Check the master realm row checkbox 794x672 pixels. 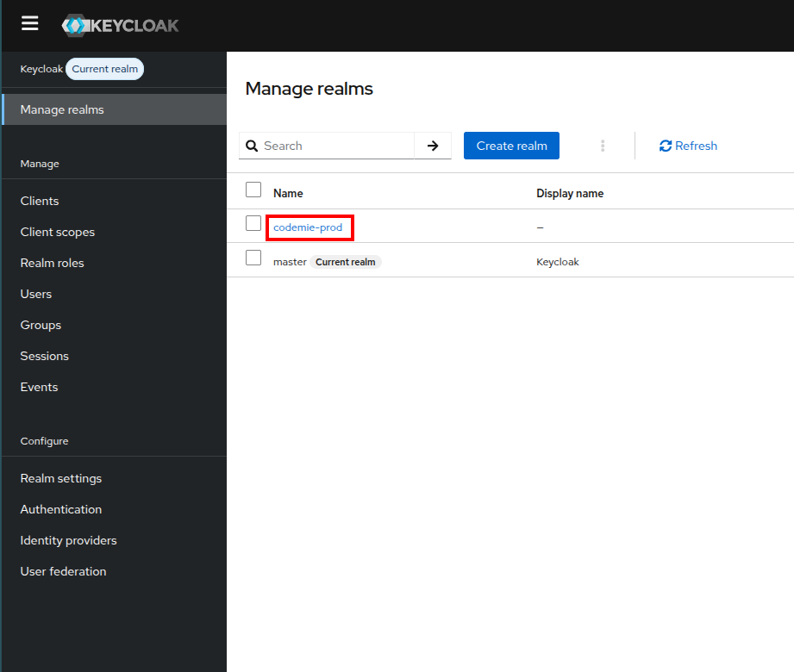(x=253, y=258)
